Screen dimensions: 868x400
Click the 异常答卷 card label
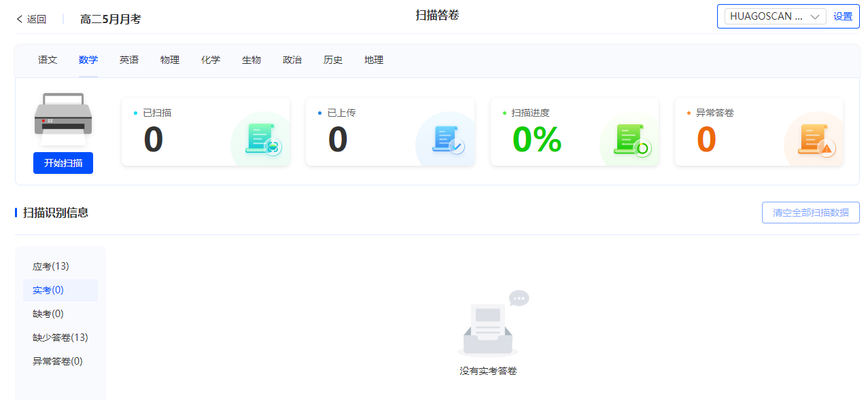[715, 113]
